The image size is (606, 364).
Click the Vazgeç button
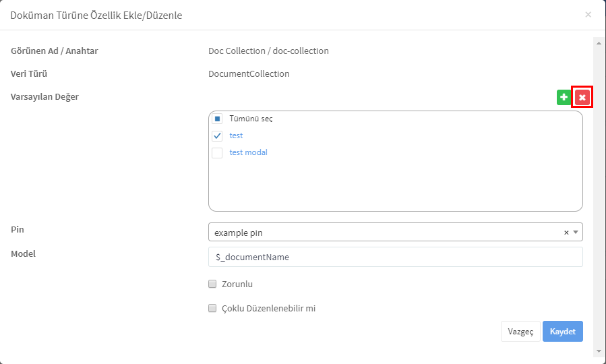(x=520, y=332)
